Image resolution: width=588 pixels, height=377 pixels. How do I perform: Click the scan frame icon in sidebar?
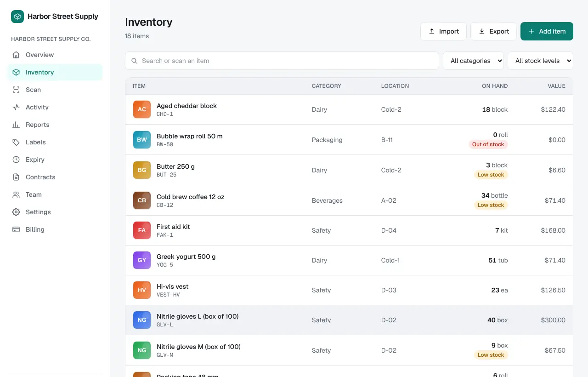pyautogui.click(x=16, y=90)
